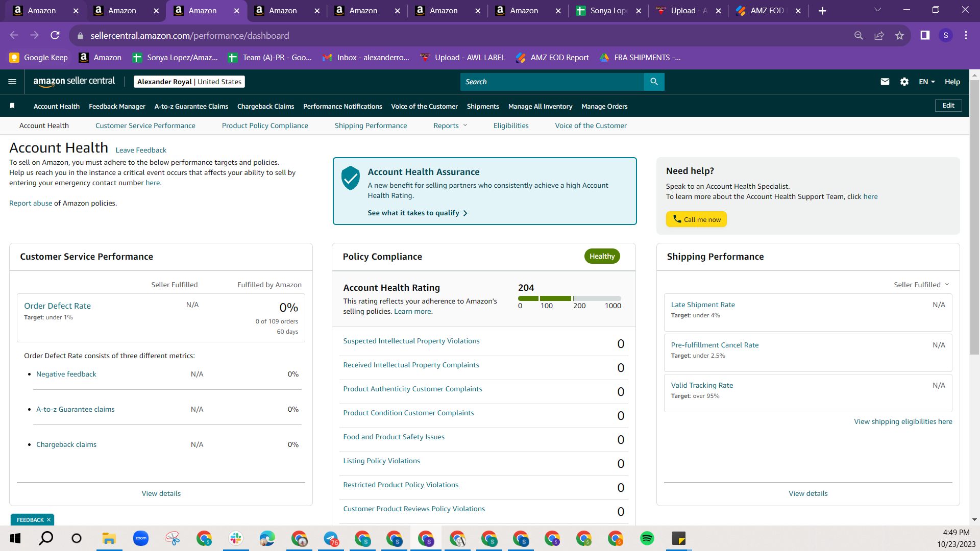Click the Edit button in the navigation bar
The width and height of the screenshot is (980, 551).
[x=948, y=106]
